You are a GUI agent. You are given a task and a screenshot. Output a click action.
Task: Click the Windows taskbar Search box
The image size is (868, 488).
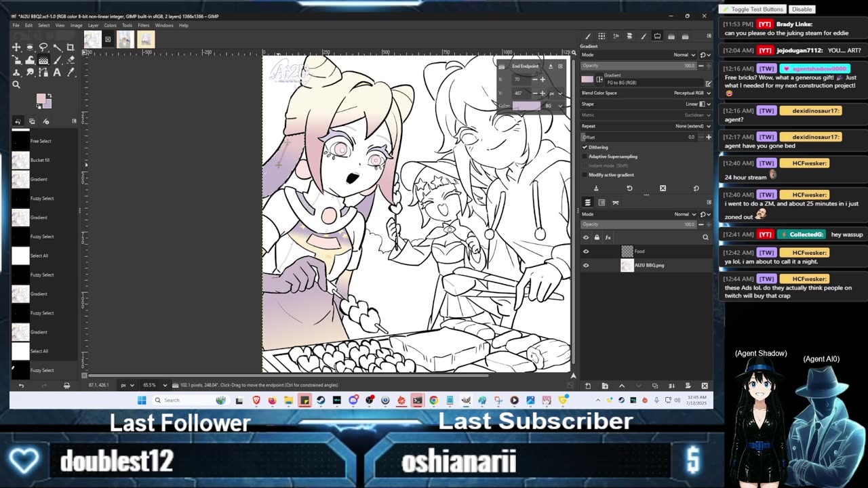[x=190, y=401]
